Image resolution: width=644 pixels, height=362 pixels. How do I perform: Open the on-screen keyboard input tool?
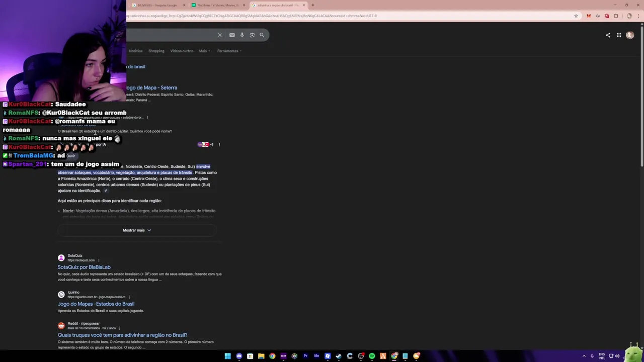[232, 35]
